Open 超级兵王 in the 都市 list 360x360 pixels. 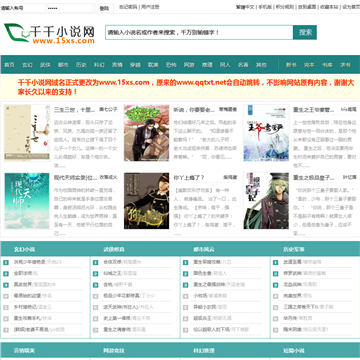203,318
